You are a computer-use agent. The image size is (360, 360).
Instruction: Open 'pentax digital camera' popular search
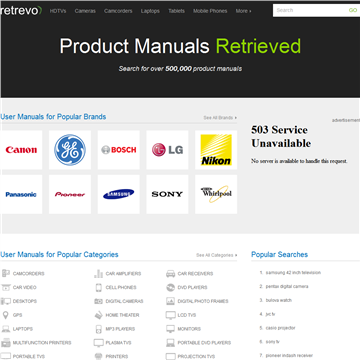point(287,286)
